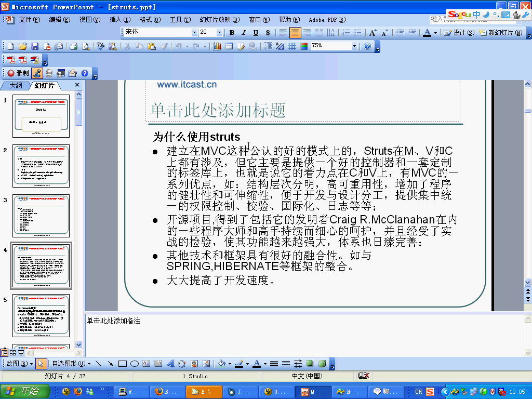
Task: Open the zoom percentage dropdown showing 75%
Action: (354, 46)
